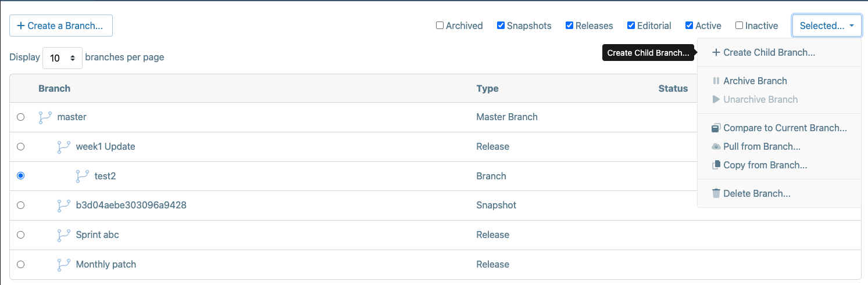Click the pause icon for Archive Branch
The width and height of the screenshot is (868, 285).
pos(716,81)
